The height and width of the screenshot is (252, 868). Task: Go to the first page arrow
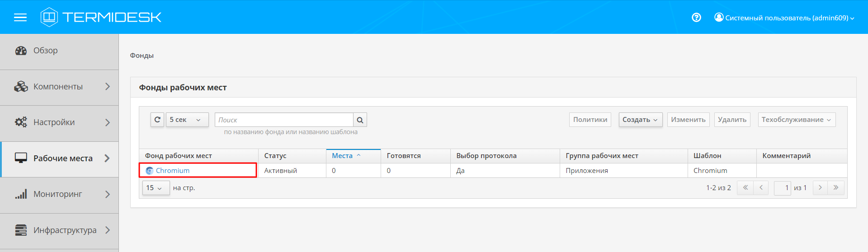(x=745, y=188)
